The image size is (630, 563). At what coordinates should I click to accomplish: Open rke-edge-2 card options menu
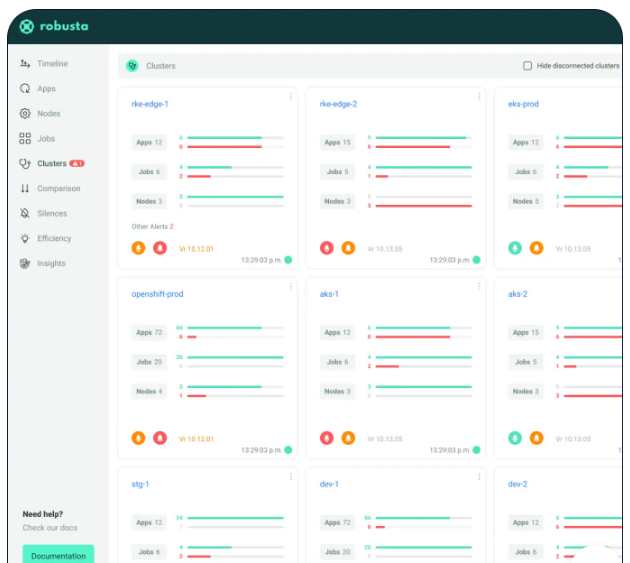479,96
